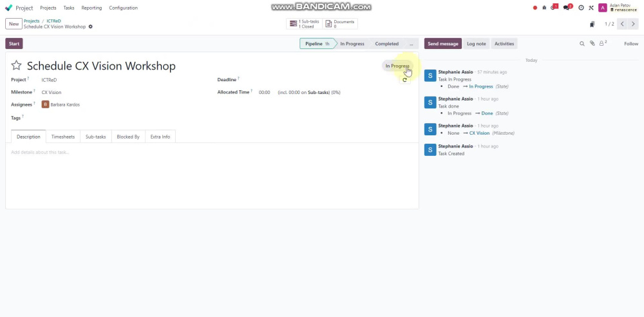Star the Schedule CX Vision Workshop task

point(16,65)
